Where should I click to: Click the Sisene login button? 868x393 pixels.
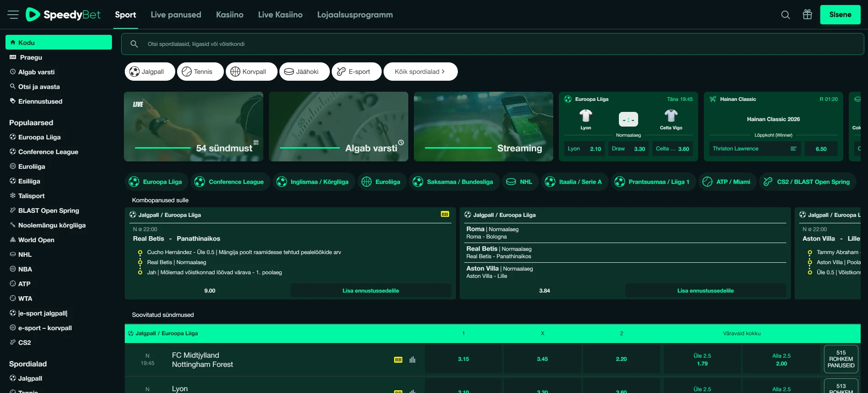tap(840, 15)
